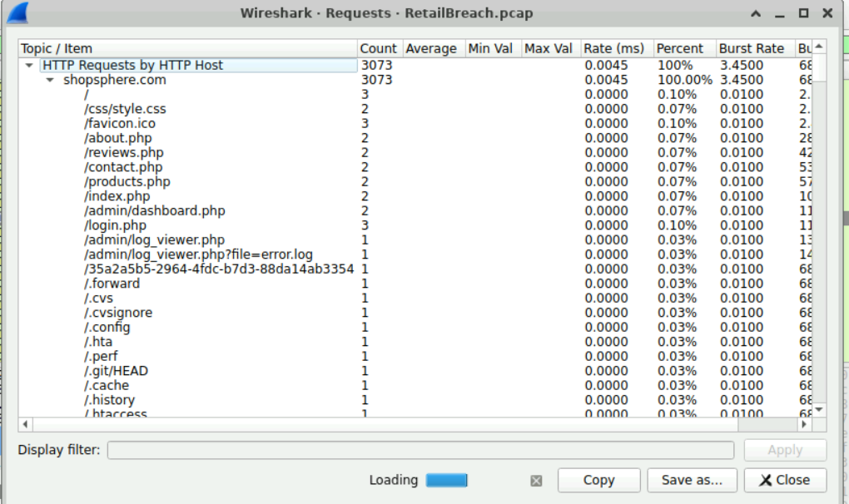Select the /.history row
Screen dimensions: 849x504
click(415, 401)
